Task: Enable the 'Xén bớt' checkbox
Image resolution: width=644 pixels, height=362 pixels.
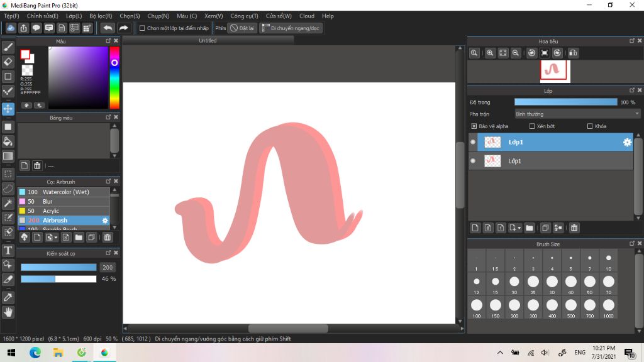Action: pos(532,126)
